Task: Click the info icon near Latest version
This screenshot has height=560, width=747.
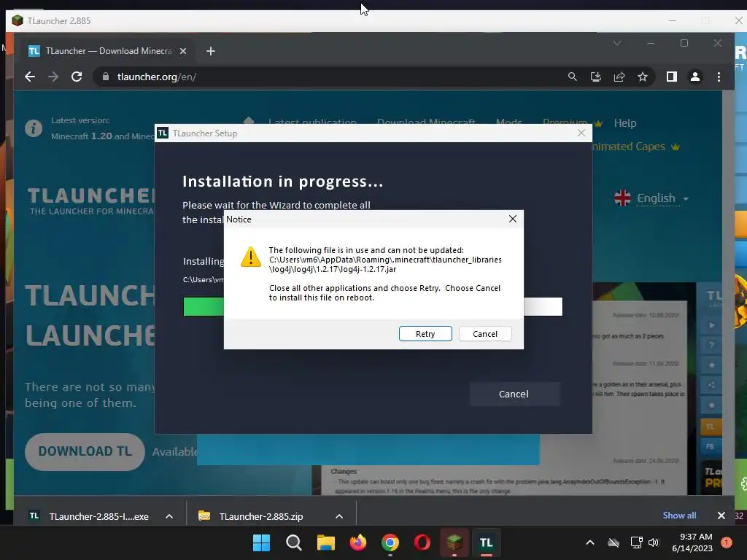Action: [34, 128]
